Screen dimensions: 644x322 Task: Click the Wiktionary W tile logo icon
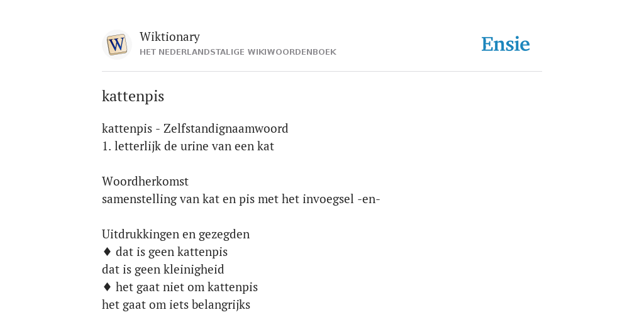click(116, 45)
